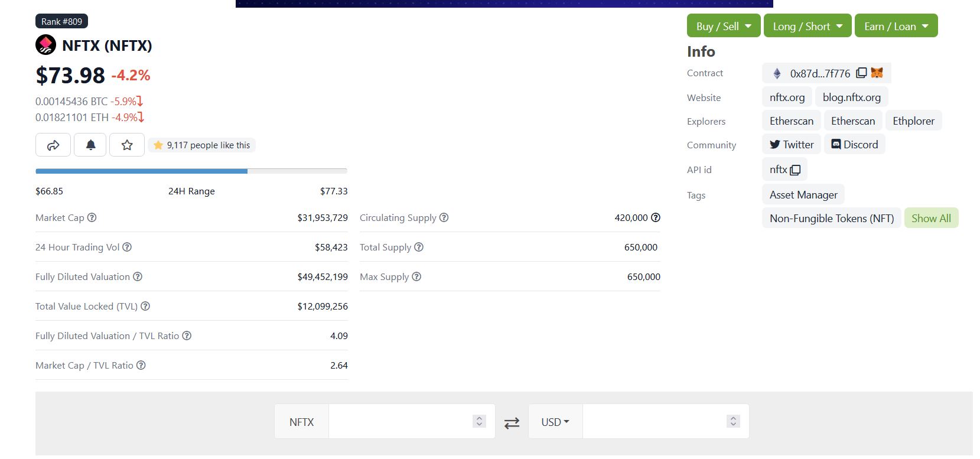Click the Rank #809 badge
This screenshot has width=980, height=459.
tap(61, 21)
